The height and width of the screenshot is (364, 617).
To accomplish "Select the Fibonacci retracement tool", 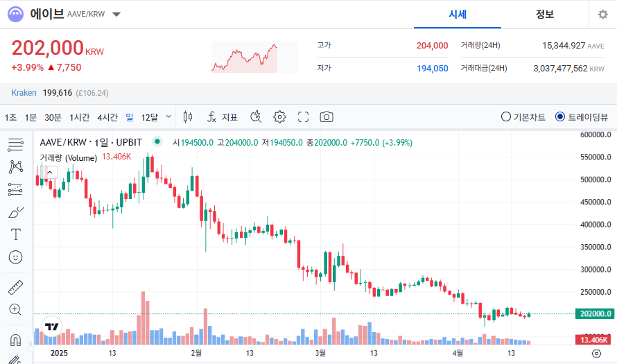I will [16, 189].
